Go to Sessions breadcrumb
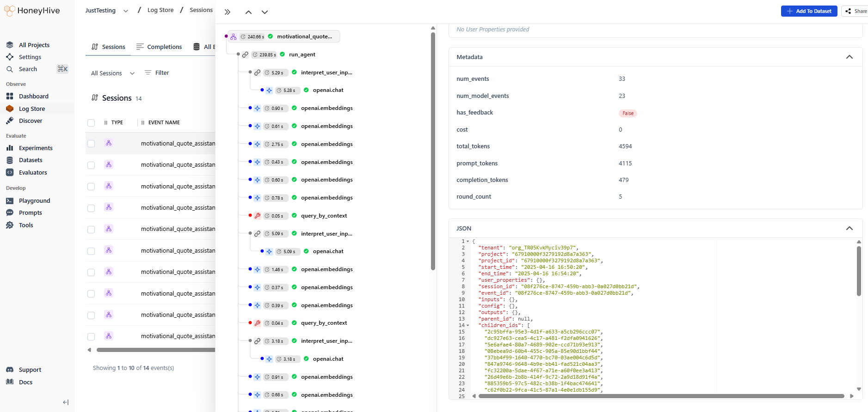 pyautogui.click(x=201, y=10)
